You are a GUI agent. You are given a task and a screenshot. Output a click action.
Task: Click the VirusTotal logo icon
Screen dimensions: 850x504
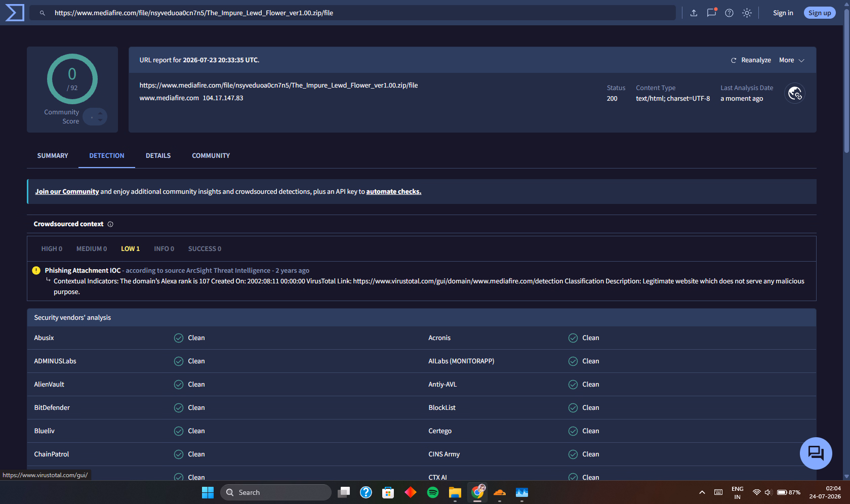click(x=14, y=13)
